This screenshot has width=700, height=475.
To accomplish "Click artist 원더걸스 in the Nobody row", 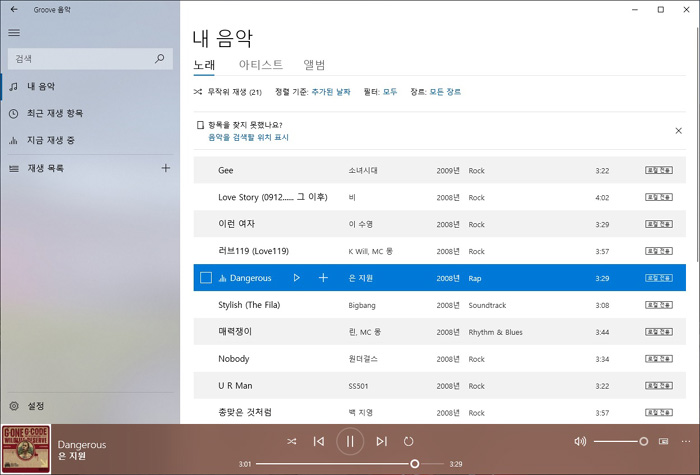I will click(x=363, y=359).
